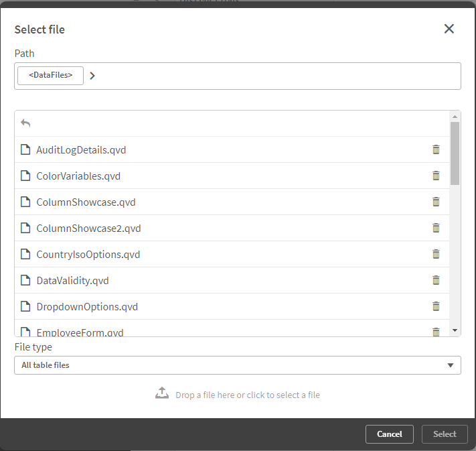
Task: Click 'Drop a file here' upload link
Action: pos(248,395)
